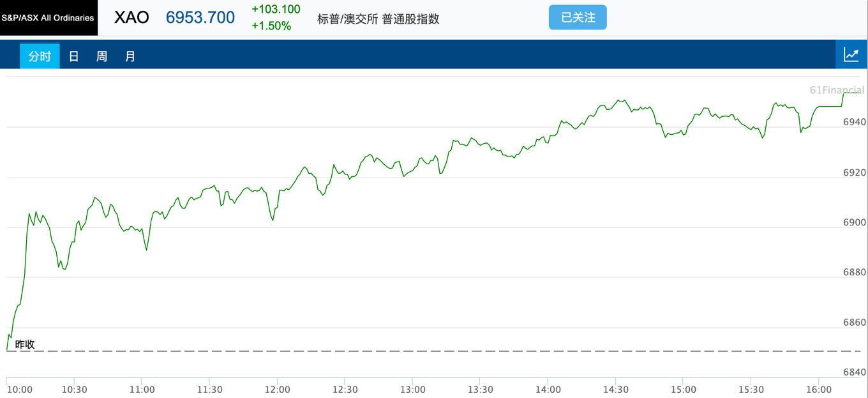This screenshot has height=398, width=868.
Task: Click the +1.50% percent change
Action: (x=271, y=26)
